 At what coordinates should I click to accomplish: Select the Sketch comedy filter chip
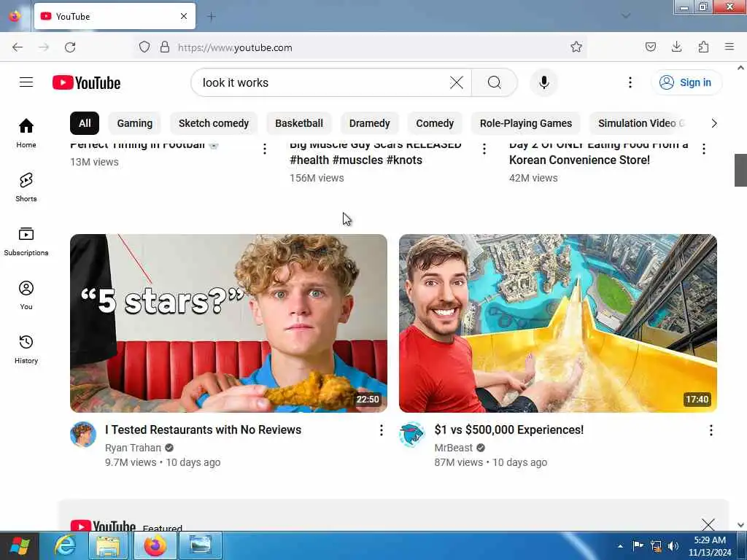pos(214,123)
